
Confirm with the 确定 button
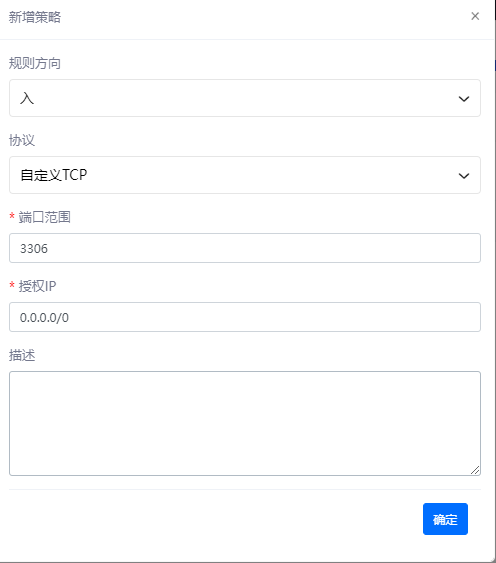coord(445,519)
